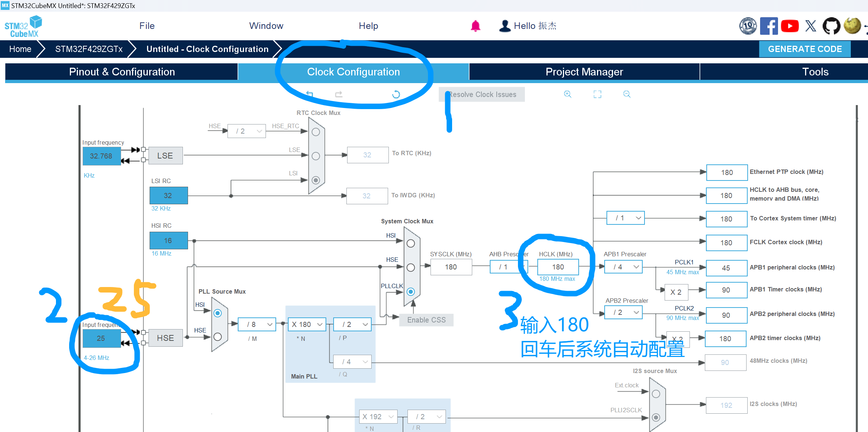Image resolution: width=868 pixels, height=432 pixels.
Task: Select PLLI2SCLK in I2S source Mux
Action: (656, 417)
